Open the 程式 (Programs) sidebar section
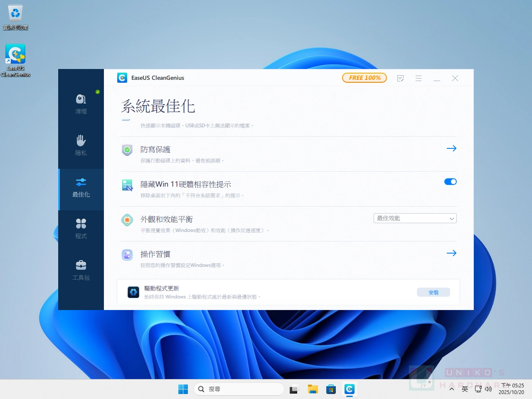This screenshot has width=532, height=399. [81, 229]
